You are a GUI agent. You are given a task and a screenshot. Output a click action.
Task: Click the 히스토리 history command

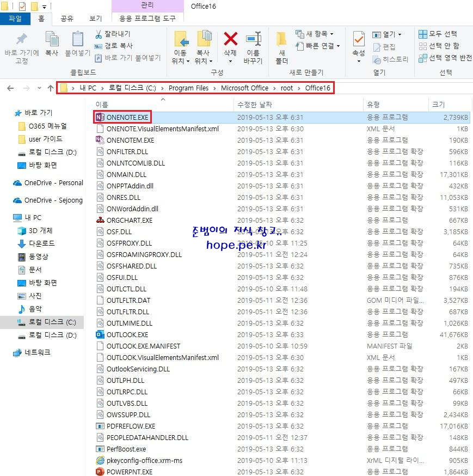click(x=390, y=59)
